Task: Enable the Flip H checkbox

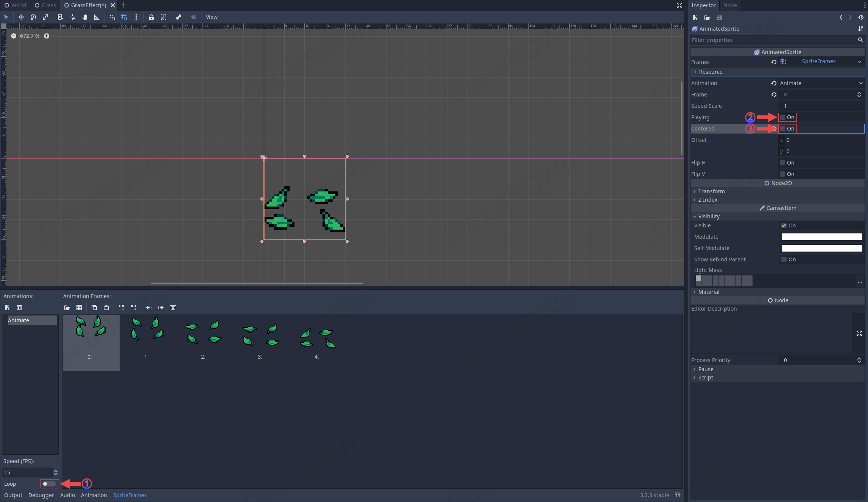Action: pyautogui.click(x=782, y=163)
